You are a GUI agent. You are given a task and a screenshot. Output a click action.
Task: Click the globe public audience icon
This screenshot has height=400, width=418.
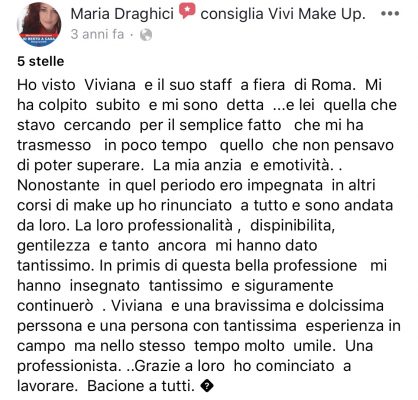pos(146,35)
